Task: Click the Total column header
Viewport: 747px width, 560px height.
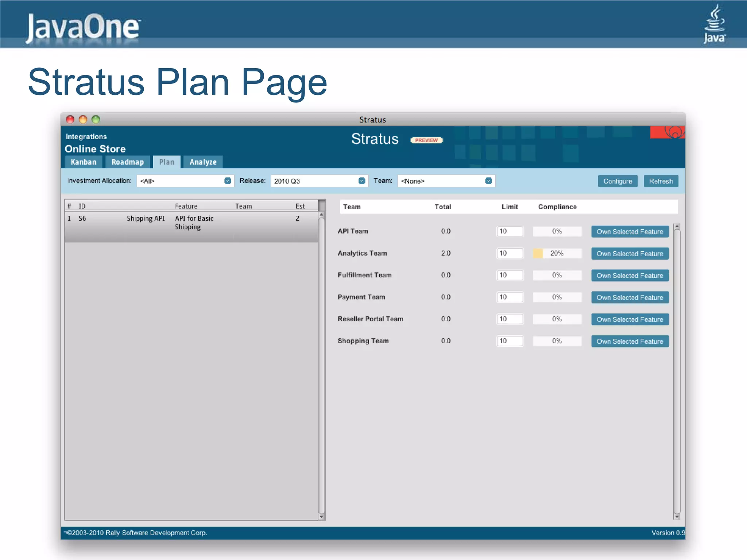Action: coord(443,207)
